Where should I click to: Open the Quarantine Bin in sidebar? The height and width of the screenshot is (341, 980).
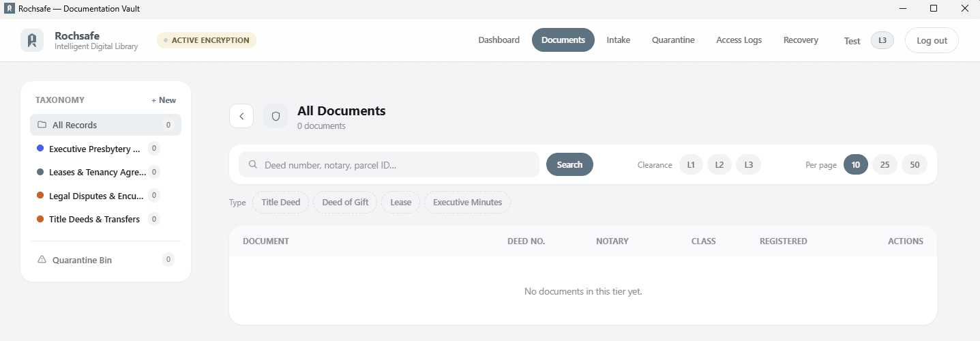point(106,260)
